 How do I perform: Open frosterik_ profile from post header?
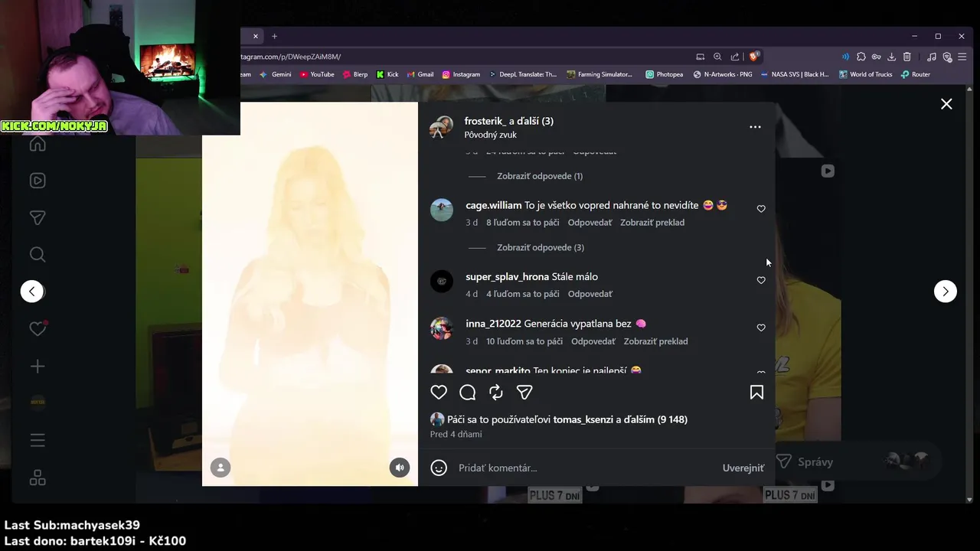point(485,121)
